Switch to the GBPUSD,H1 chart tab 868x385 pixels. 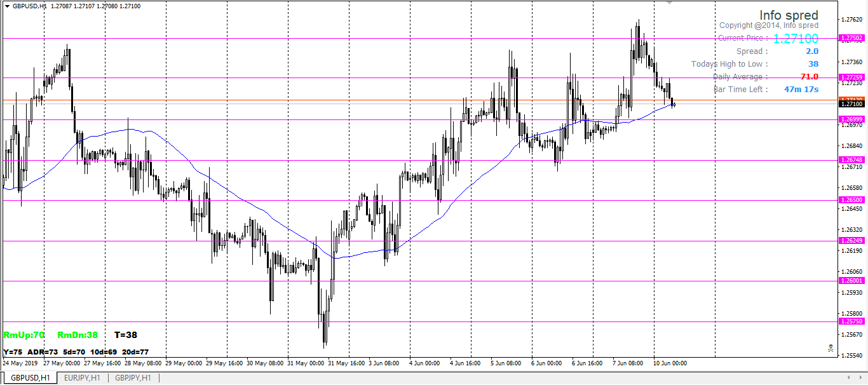pyautogui.click(x=30, y=378)
